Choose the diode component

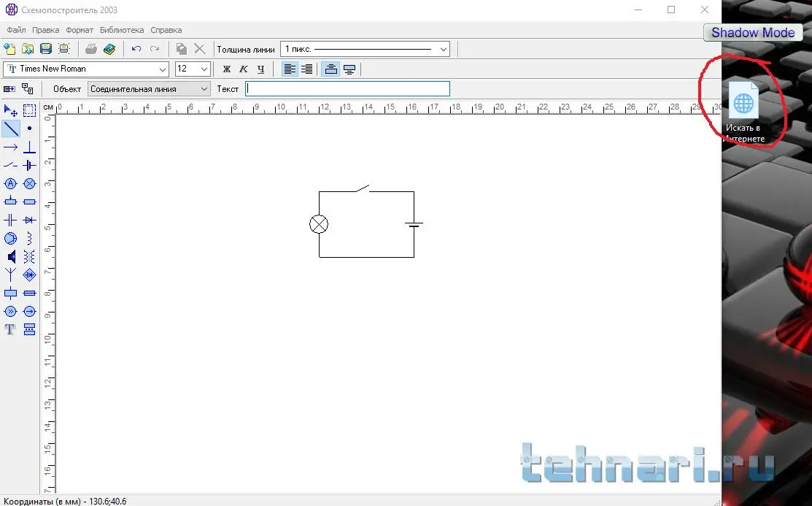point(29,221)
